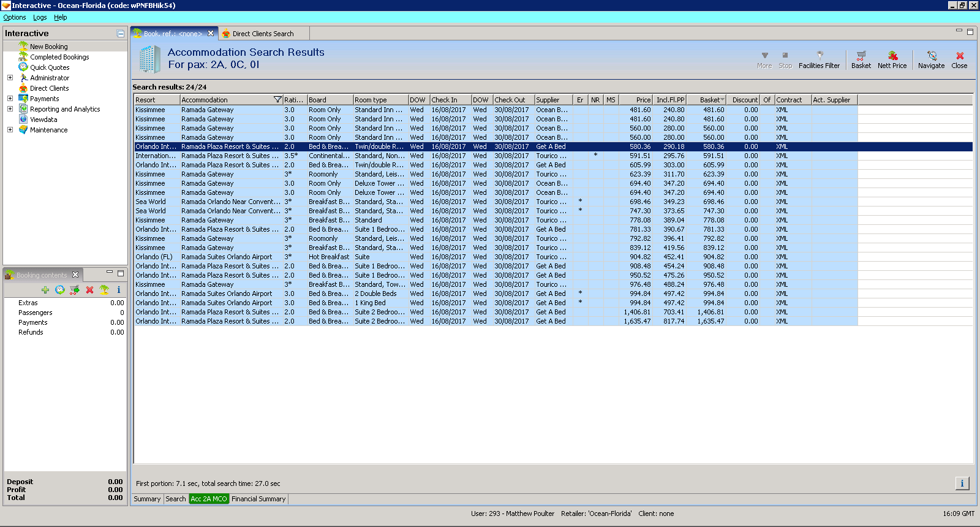Close the Book. ref. <none> tab
The image size is (980, 527).
tap(211, 33)
